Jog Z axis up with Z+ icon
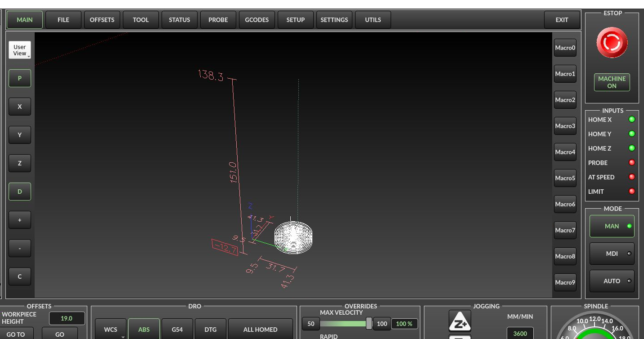 (460, 321)
